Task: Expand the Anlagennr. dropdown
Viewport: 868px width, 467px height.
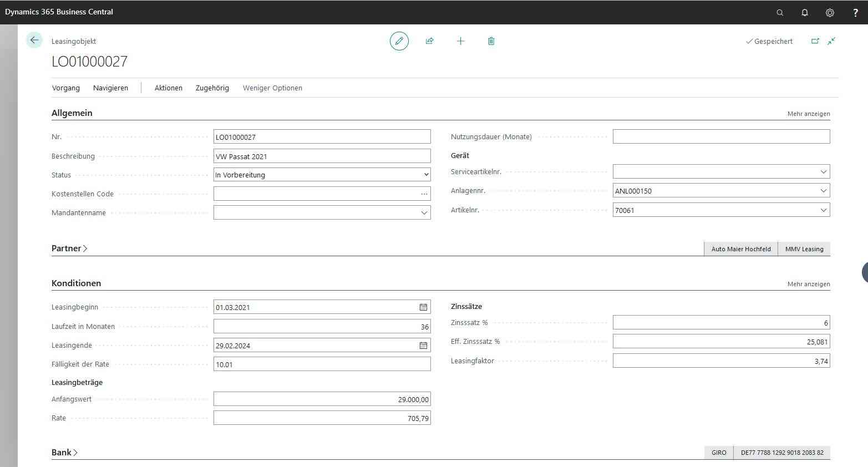Action: tap(823, 191)
